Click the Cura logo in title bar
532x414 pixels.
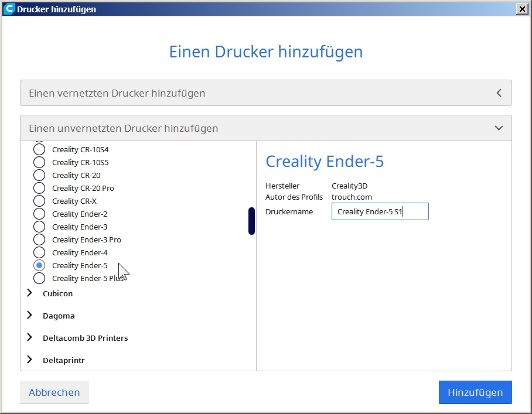(9, 9)
